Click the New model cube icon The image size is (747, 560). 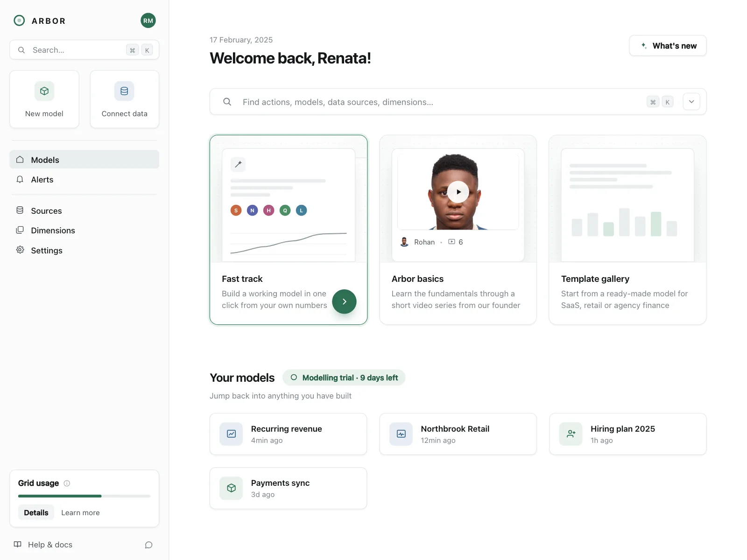[x=44, y=91]
